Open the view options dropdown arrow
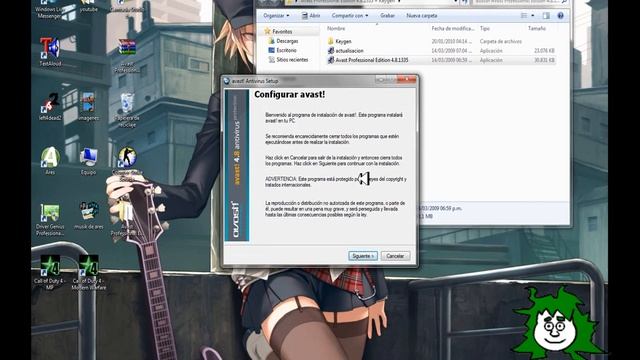The image size is (640, 360). coord(533,16)
